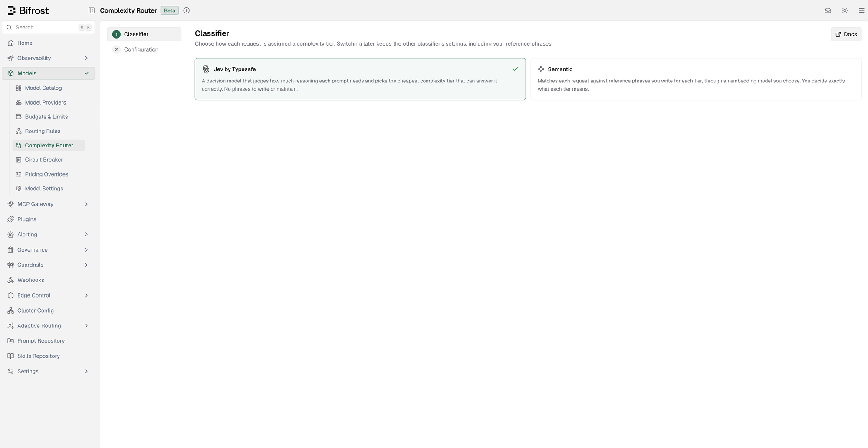Open the info icon beside Beta badge
868x448 pixels.
tap(187, 10)
